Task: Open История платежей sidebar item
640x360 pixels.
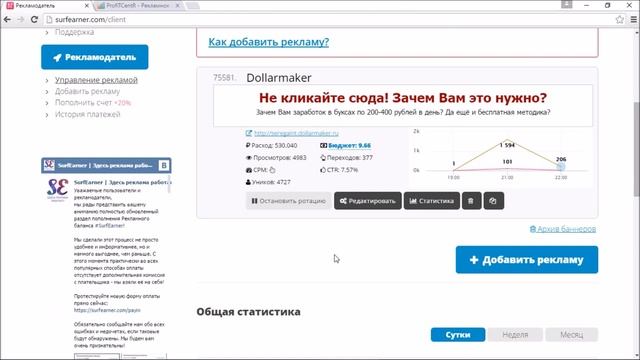Action: coord(87,114)
